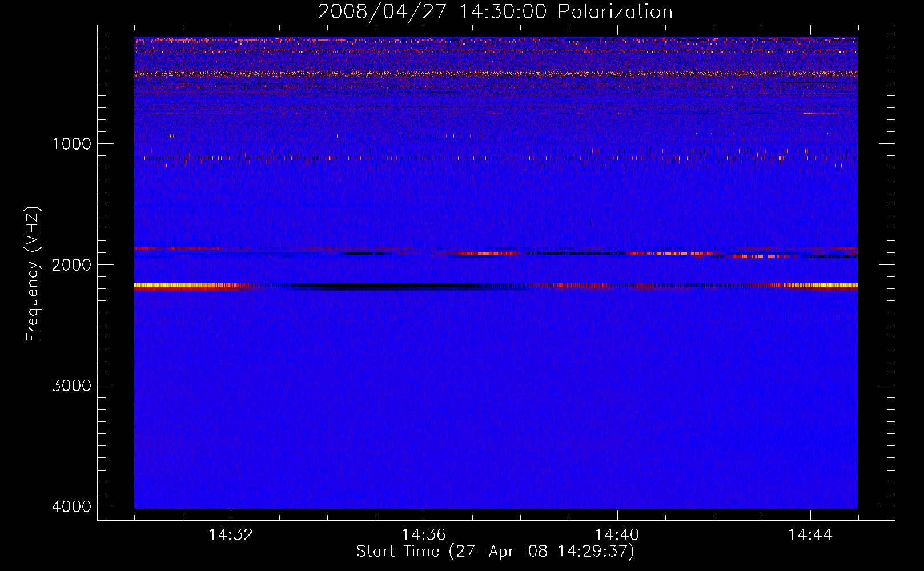Click the 3000 frequency tick label

pyautogui.click(x=71, y=385)
